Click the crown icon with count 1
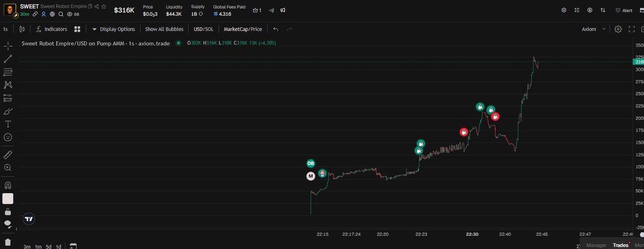This screenshot has width=644, height=249. tap(257, 10)
